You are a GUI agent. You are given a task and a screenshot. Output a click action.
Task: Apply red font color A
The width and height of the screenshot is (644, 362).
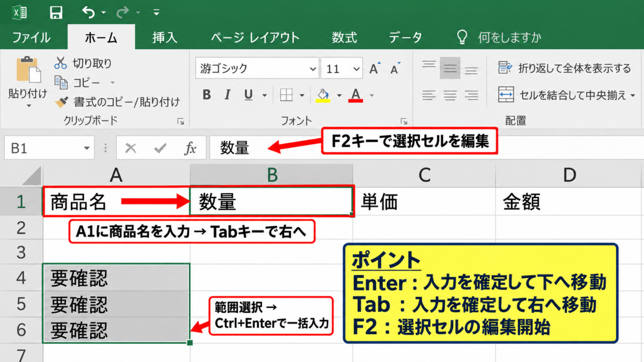(x=356, y=95)
